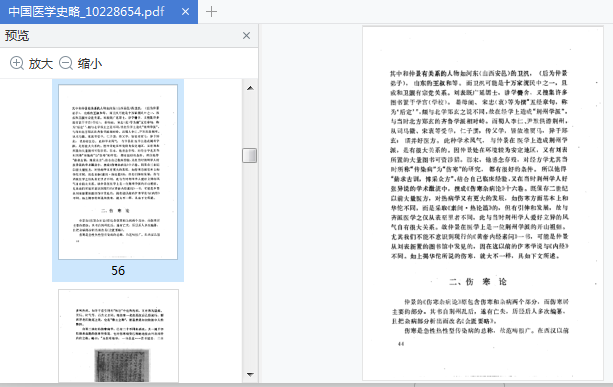The height and width of the screenshot is (387, 613).
Task: Click page number 44 at page bottom
Action: [401, 344]
